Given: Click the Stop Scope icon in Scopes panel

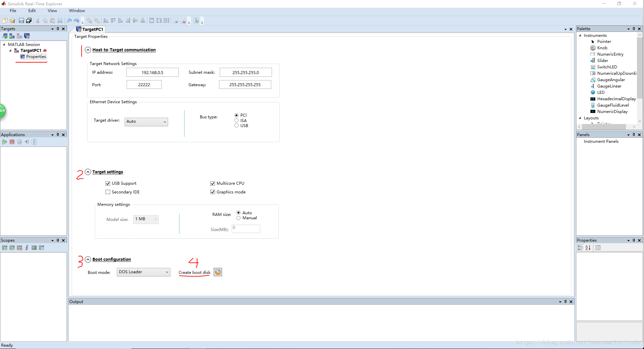Looking at the screenshot, I should pyautogui.click(x=19, y=248).
